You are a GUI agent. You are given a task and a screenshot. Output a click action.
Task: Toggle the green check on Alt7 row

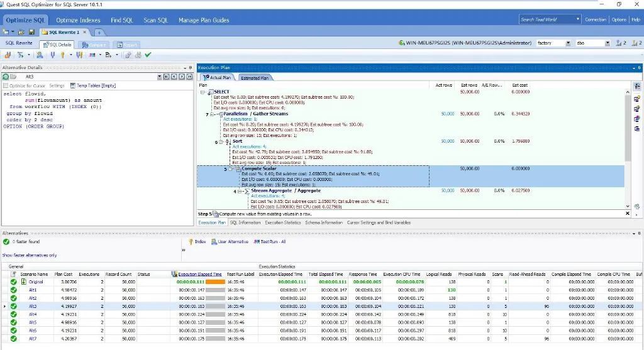tap(13, 338)
